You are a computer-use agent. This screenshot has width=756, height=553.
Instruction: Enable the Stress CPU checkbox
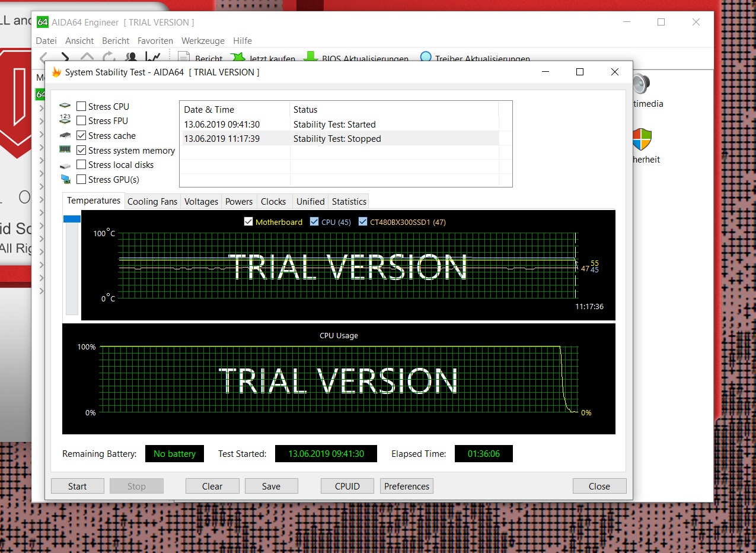[x=81, y=107]
